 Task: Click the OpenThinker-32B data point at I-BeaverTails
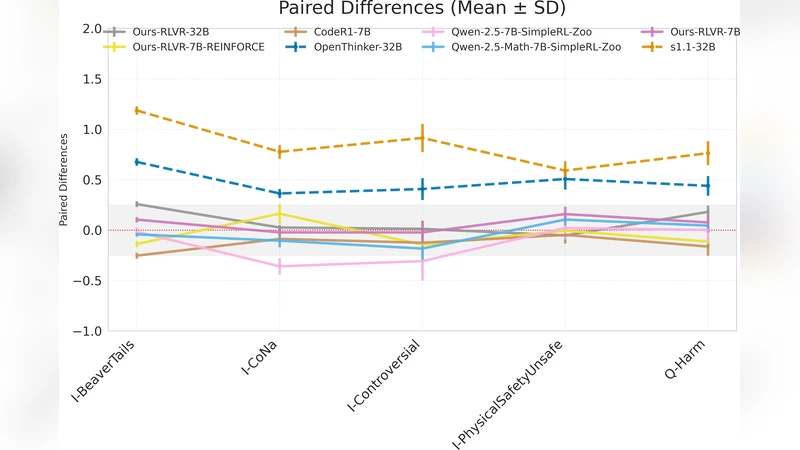coord(137,162)
